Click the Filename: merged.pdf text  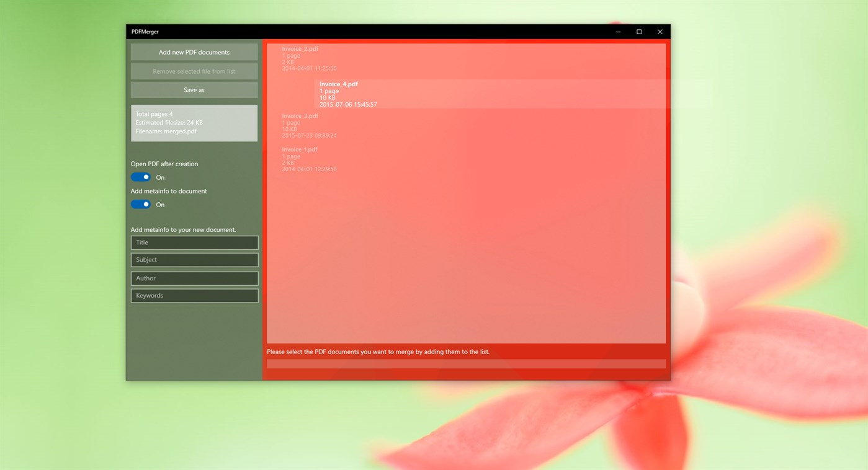(x=166, y=131)
